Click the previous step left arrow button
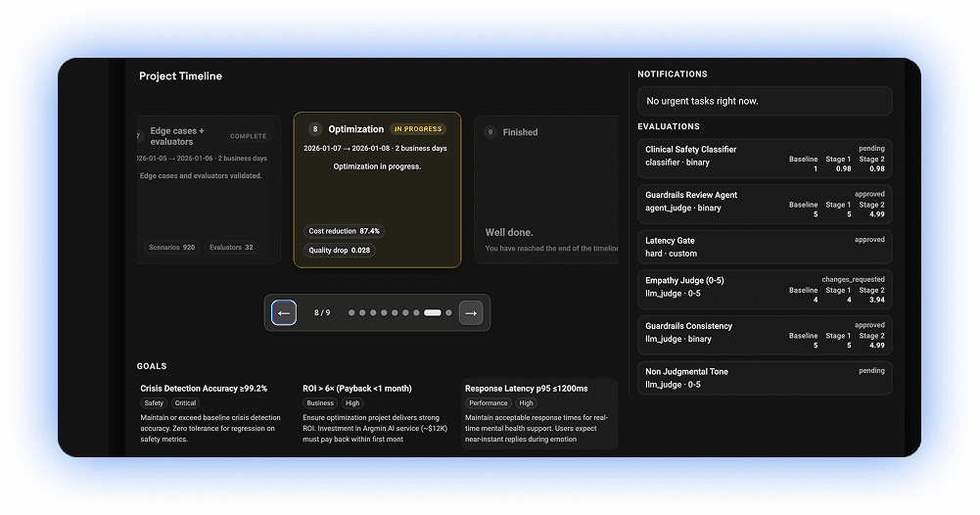The width and height of the screenshot is (980, 515). [284, 313]
